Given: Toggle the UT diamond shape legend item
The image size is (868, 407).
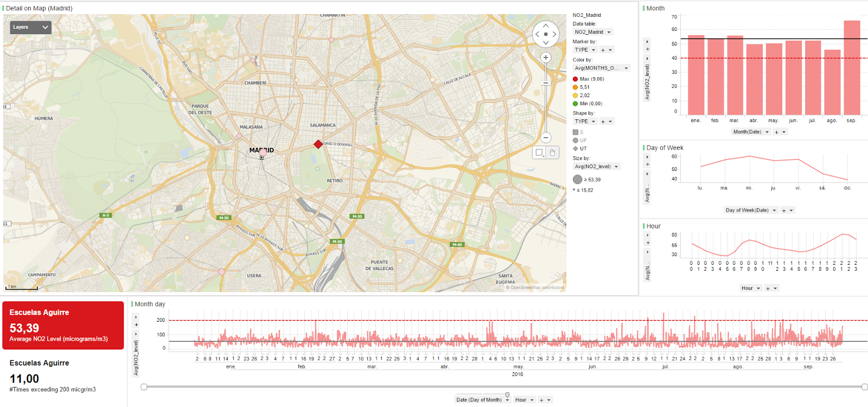Looking at the screenshot, I should click(x=580, y=149).
